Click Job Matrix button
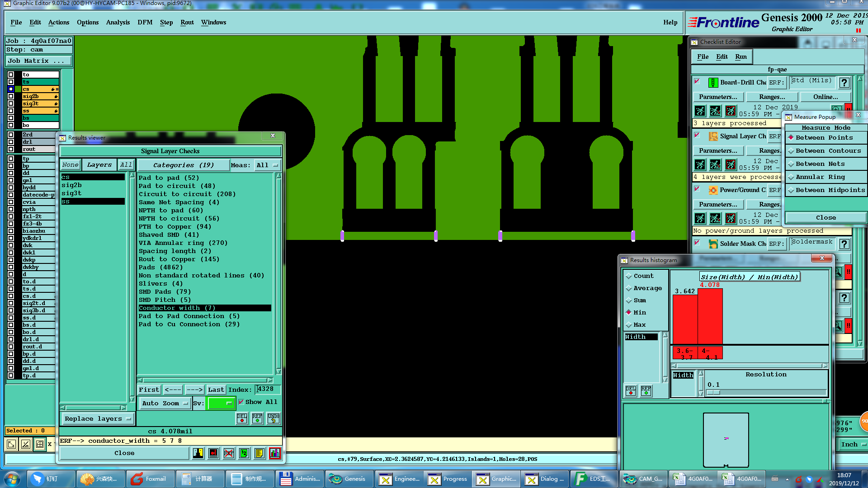Image resolution: width=868 pixels, height=488 pixels. [38, 61]
